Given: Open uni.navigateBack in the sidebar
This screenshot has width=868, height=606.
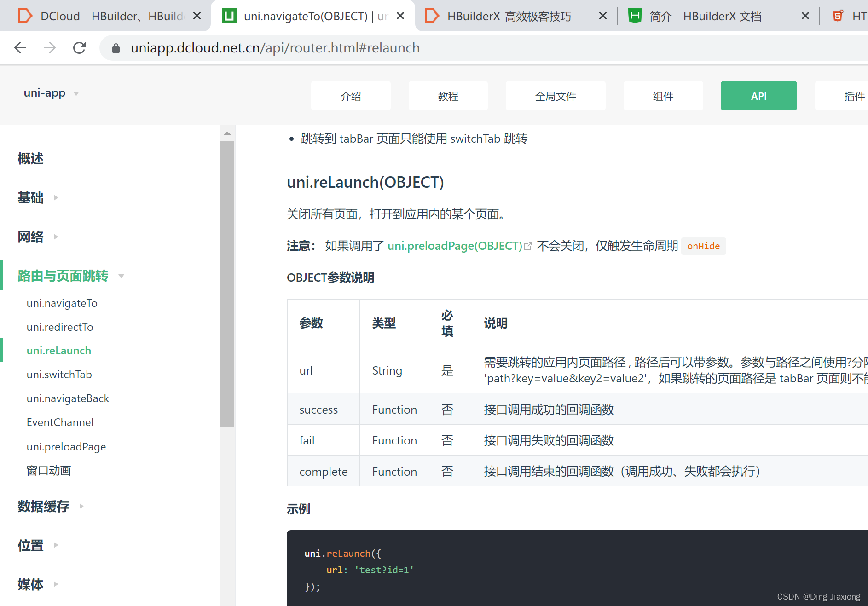Looking at the screenshot, I should tap(68, 398).
